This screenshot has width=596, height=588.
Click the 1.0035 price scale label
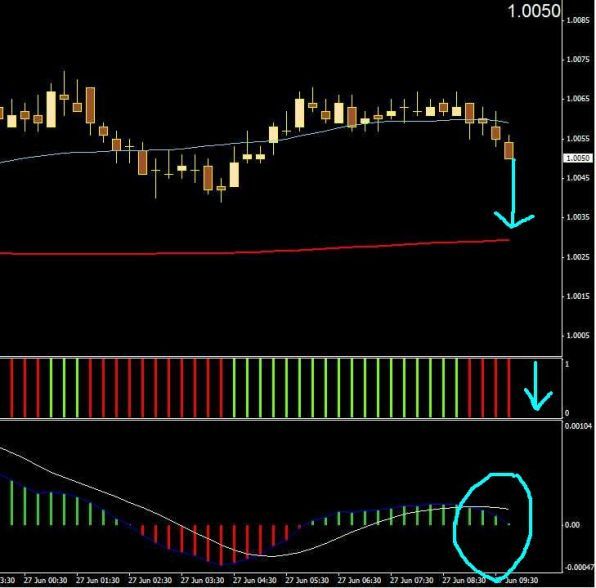[x=578, y=217]
